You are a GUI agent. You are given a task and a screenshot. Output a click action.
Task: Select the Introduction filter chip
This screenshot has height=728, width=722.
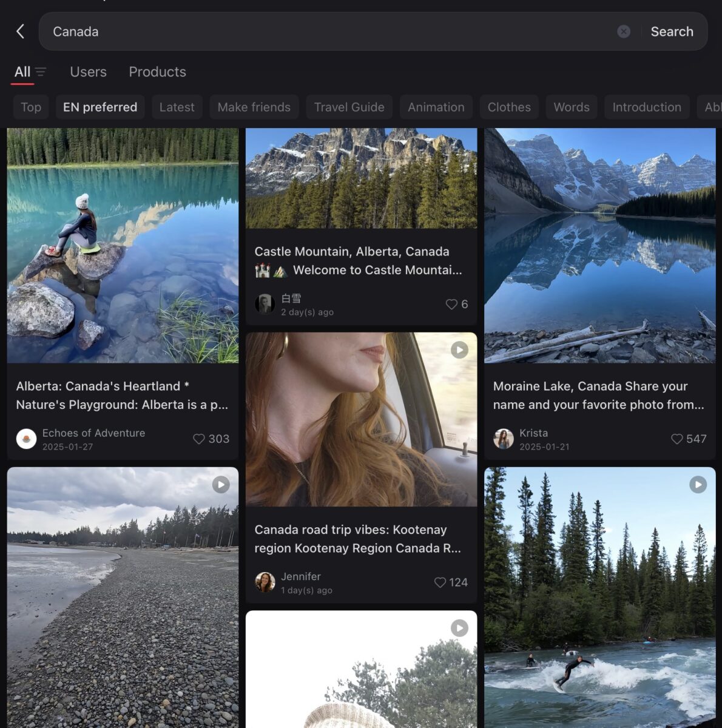[647, 107]
